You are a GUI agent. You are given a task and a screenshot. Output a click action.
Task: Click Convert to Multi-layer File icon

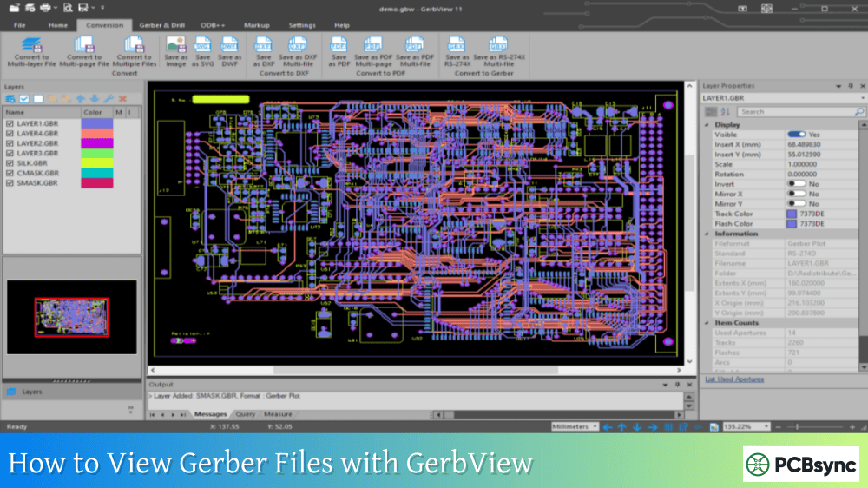[32, 50]
